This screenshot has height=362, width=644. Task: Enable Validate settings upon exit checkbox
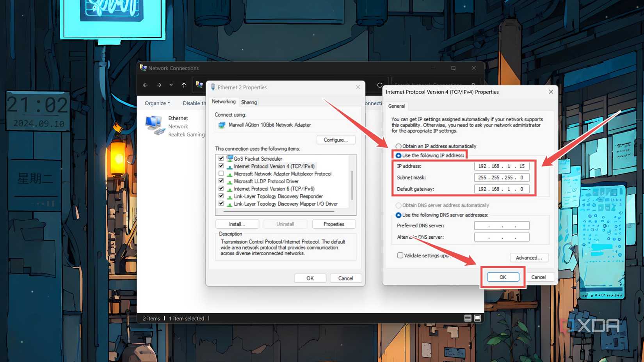pos(400,256)
